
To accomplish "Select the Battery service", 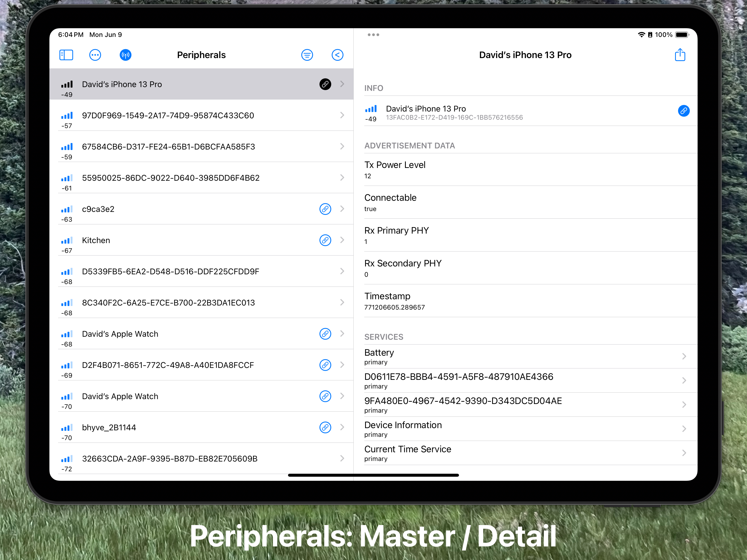I will [x=531, y=357].
